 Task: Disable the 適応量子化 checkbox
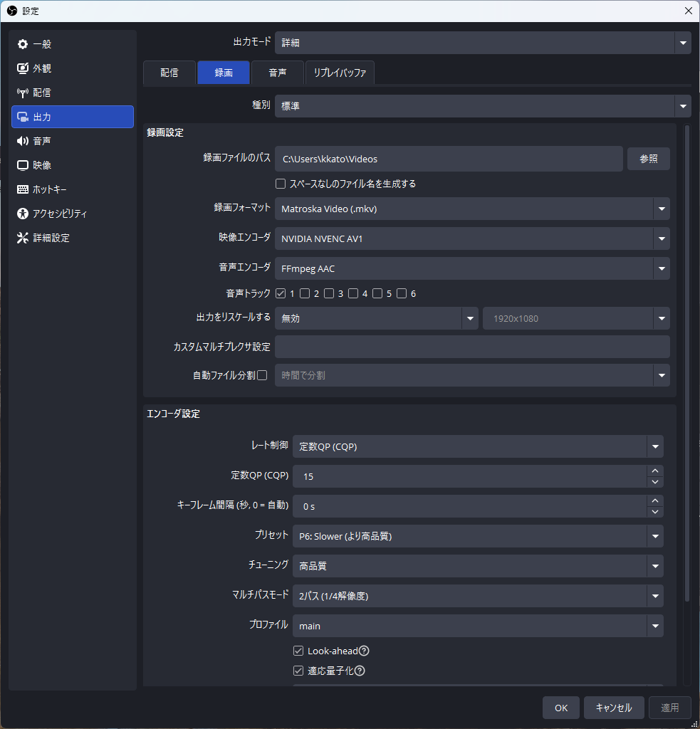pos(298,671)
